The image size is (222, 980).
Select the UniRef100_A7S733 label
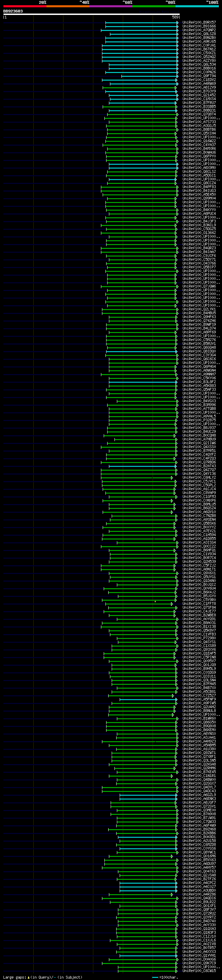(199, 122)
